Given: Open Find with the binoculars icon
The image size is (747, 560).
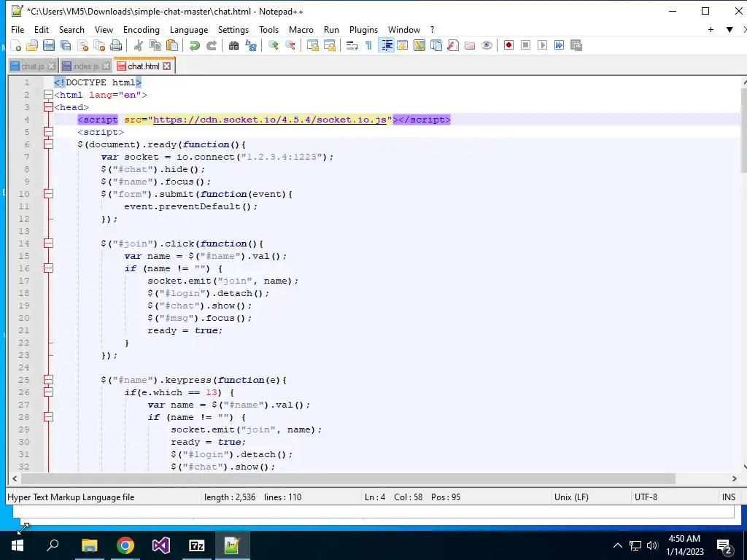Looking at the screenshot, I should (x=233, y=45).
